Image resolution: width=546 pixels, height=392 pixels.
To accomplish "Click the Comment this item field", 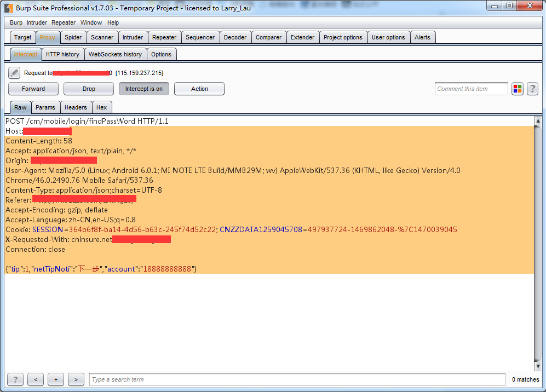I will tap(471, 89).
